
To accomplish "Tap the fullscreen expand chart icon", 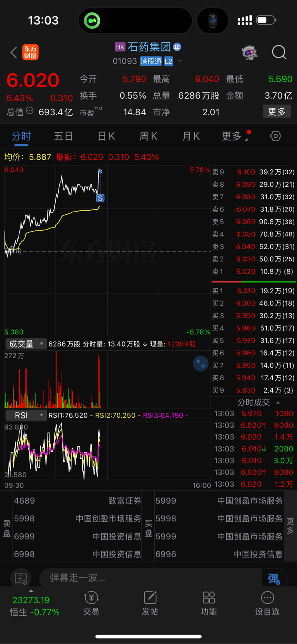I will [x=200, y=364].
